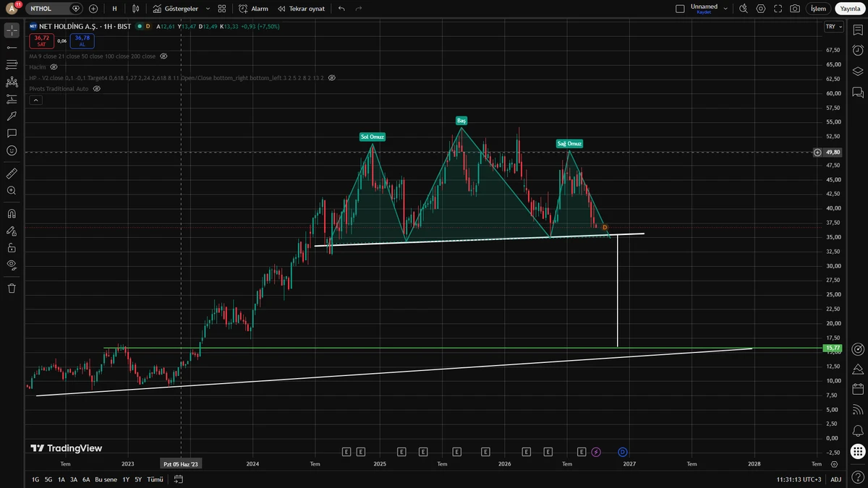Click the 36,72 SAT sell button

41,40
